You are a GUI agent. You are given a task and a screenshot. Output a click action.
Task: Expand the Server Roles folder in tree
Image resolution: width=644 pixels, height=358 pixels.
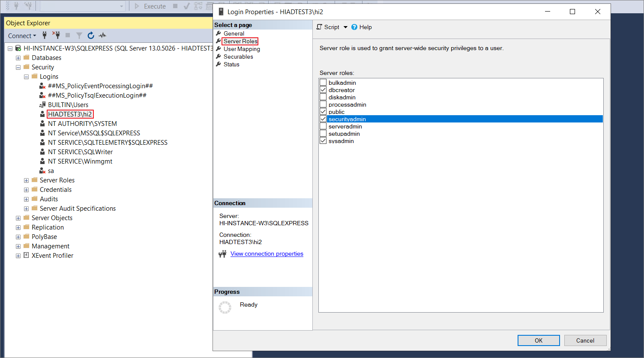pos(26,180)
